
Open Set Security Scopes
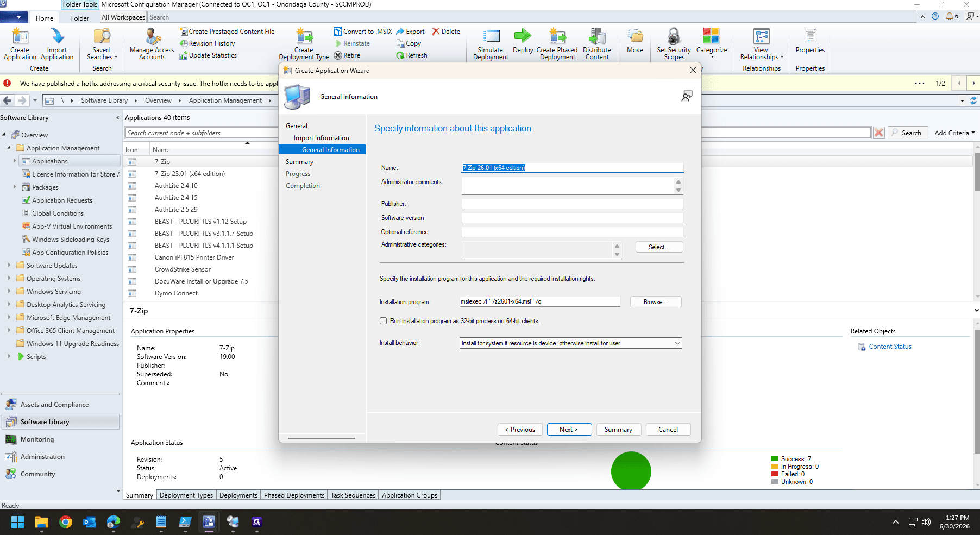[x=674, y=44]
